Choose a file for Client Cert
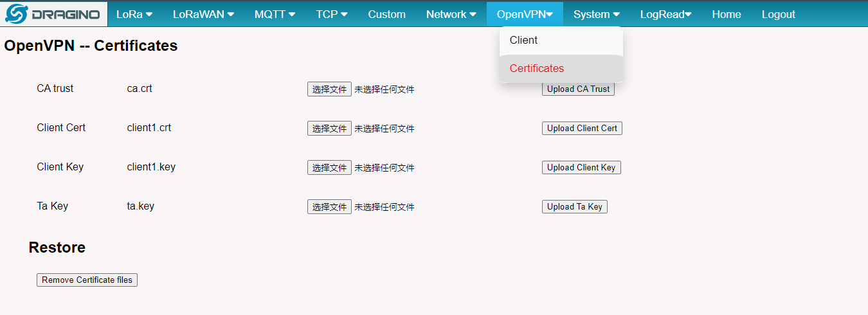This screenshot has width=868, height=315. coord(329,129)
